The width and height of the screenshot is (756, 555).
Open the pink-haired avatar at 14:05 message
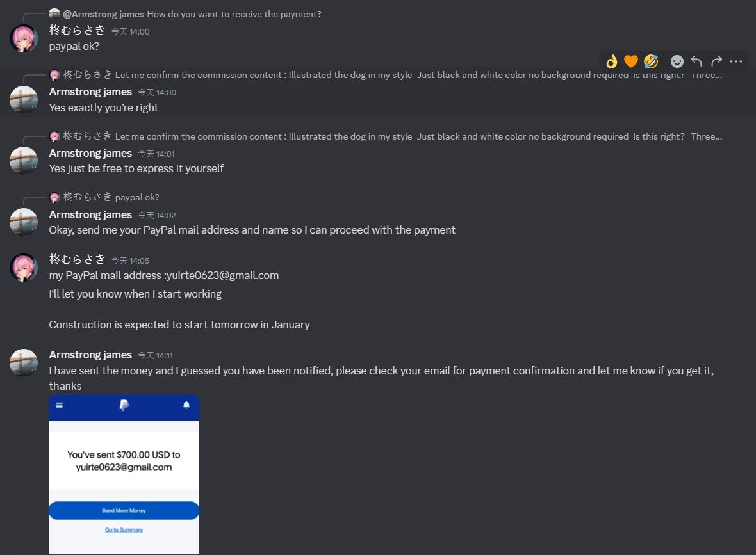click(24, 268)
